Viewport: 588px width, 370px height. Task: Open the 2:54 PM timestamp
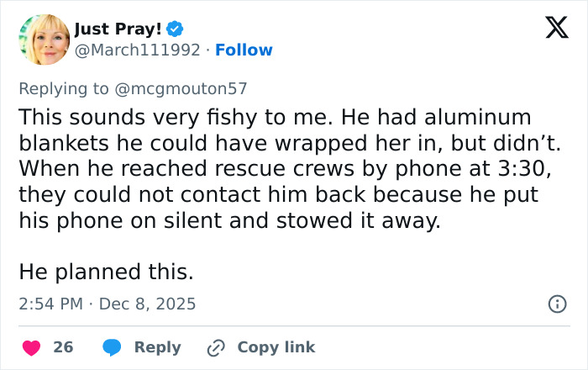click(51, 304)
